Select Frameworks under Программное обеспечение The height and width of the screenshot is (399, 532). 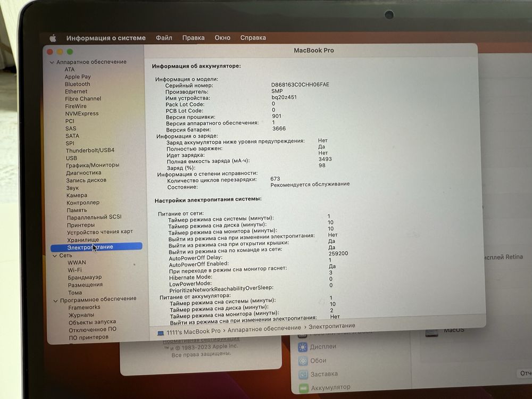tap(84, 307)
